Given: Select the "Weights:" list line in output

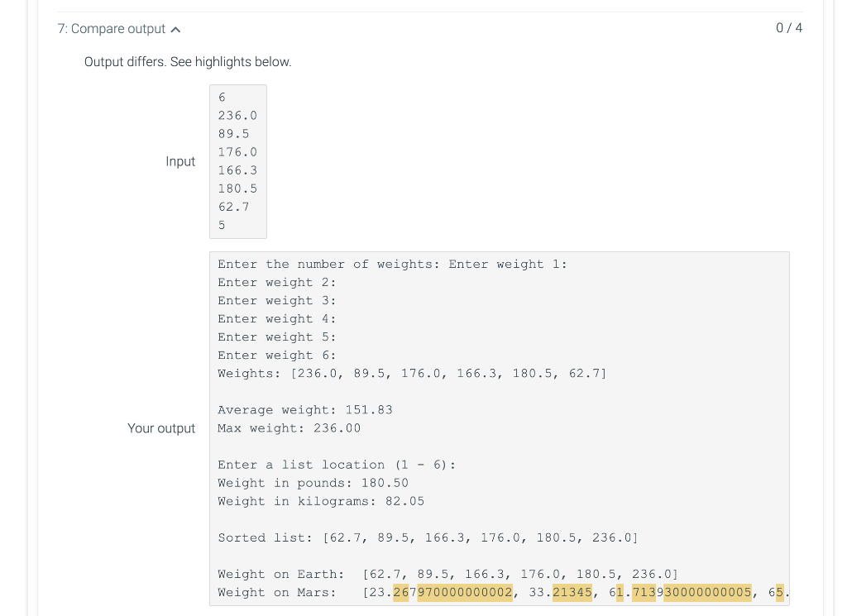Looking at the screenshot, I should (411, 373).
